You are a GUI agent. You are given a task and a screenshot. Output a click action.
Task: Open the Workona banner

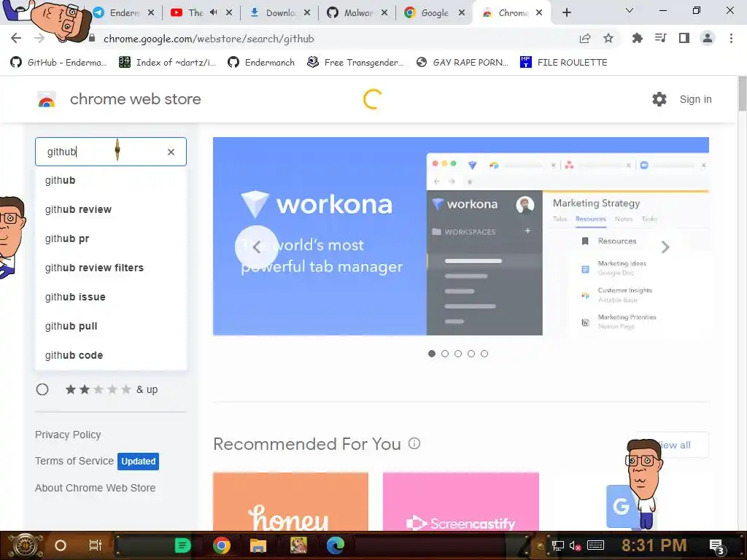[x=461, y=236]
